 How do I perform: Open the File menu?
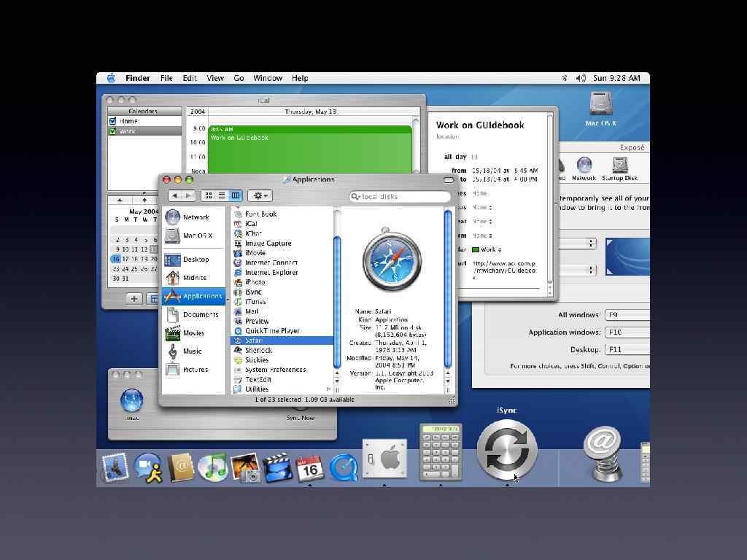(166, 78)
